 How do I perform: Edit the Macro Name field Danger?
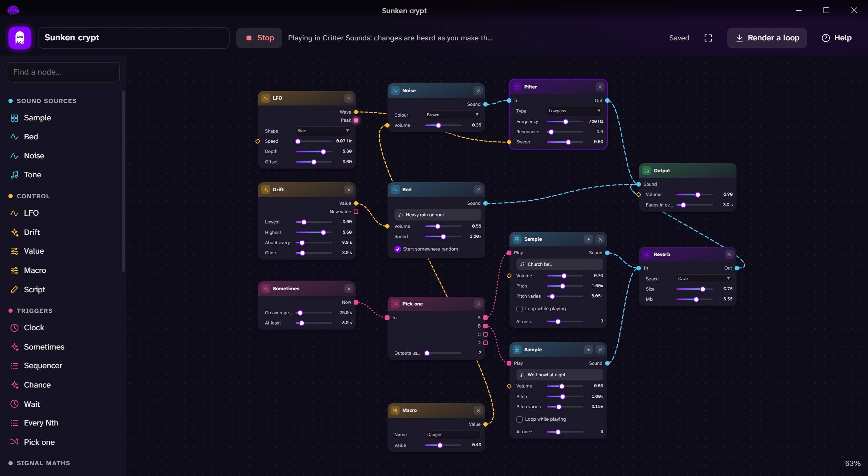[x=452, y=435]
